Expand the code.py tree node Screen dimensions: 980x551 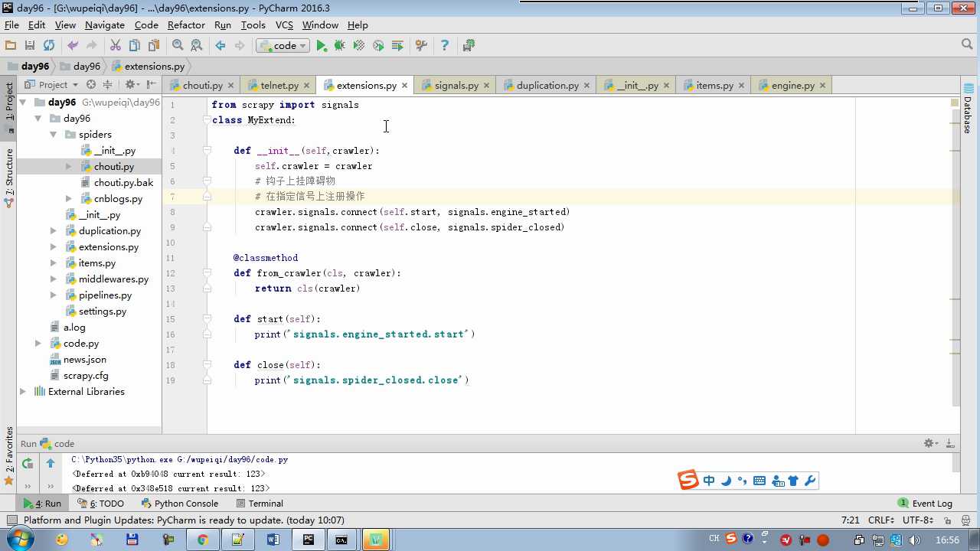(x=38, y=344)
